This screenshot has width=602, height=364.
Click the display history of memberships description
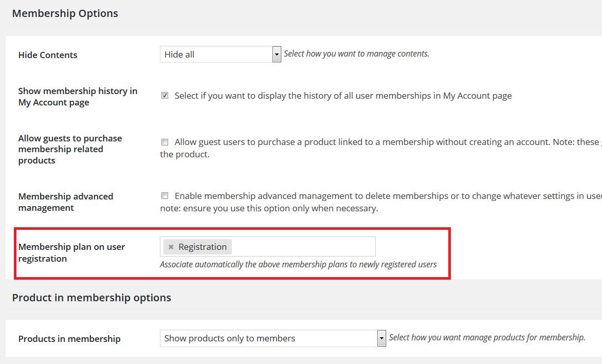[343, 96]
